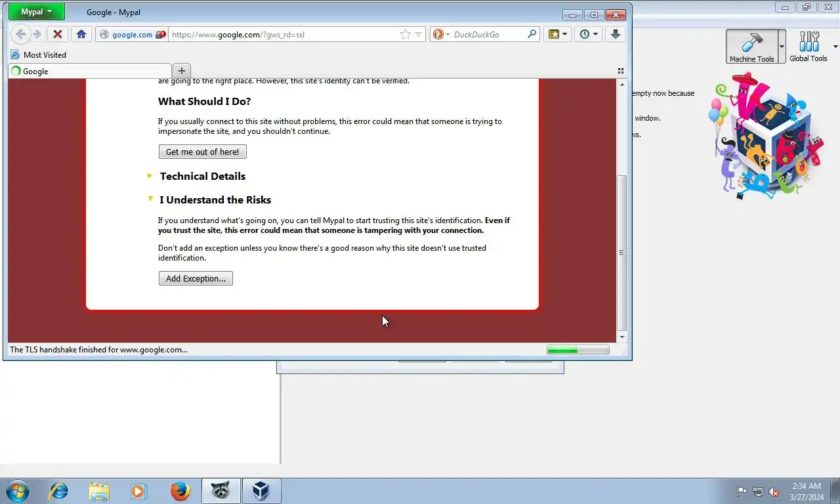Click the google.com site identity globe icon
This screenshot has width=840, height=504.
[x=104, y=35]
